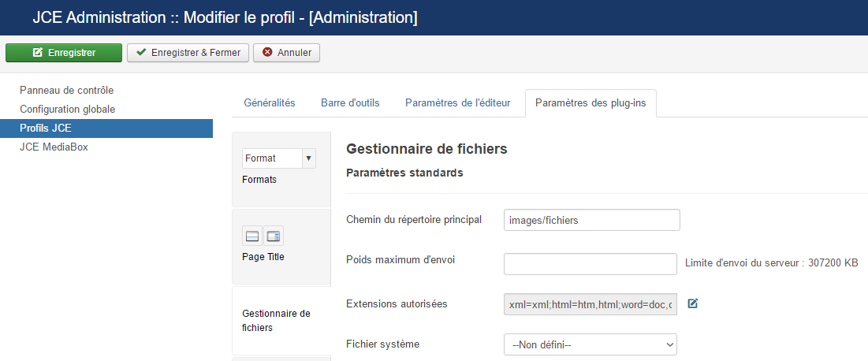Select Profils JCE in sidebar
The width and height of the screenshot is (868, 361).
coord(106,128)
